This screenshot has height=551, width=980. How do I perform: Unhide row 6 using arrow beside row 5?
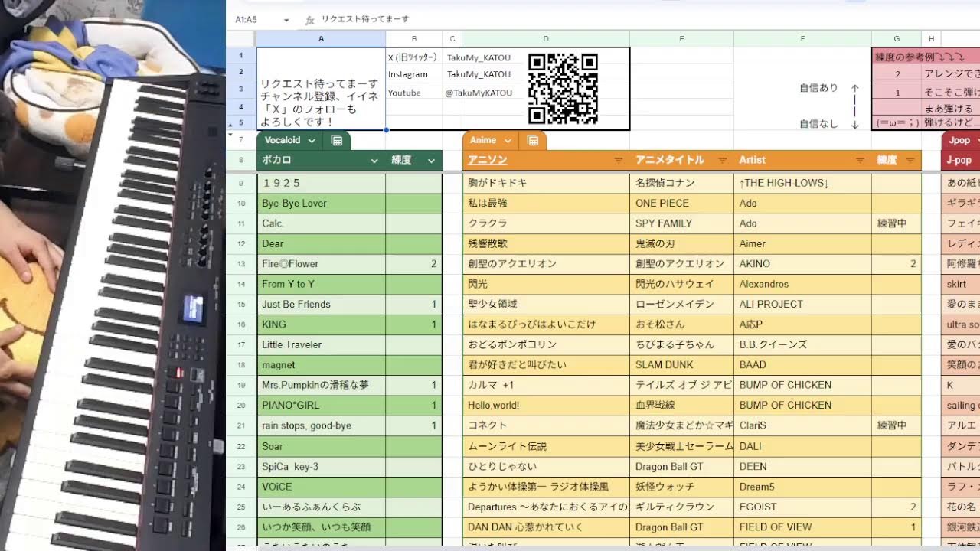[x=232, y=125]
